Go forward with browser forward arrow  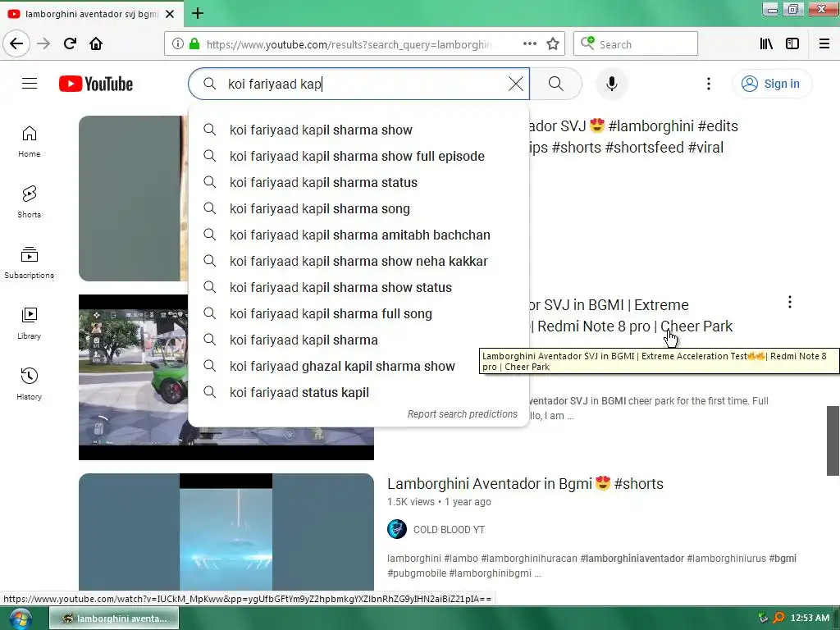[43, 43]
